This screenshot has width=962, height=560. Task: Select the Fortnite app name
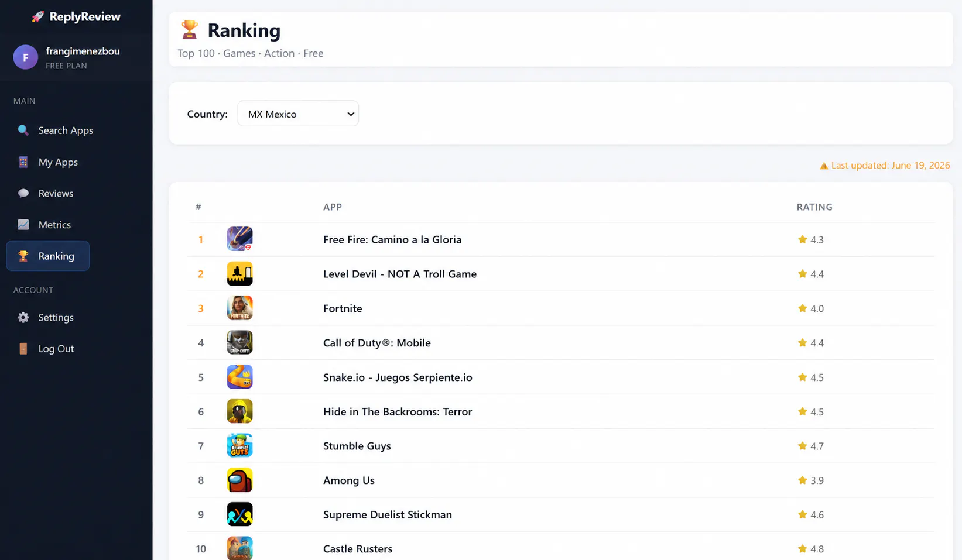click(343, 308)
